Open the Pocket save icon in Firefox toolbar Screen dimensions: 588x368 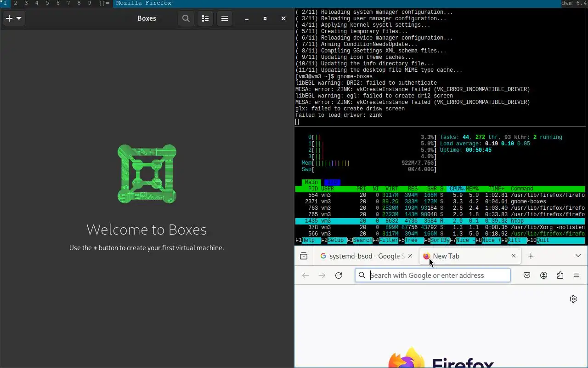point(527,276)
